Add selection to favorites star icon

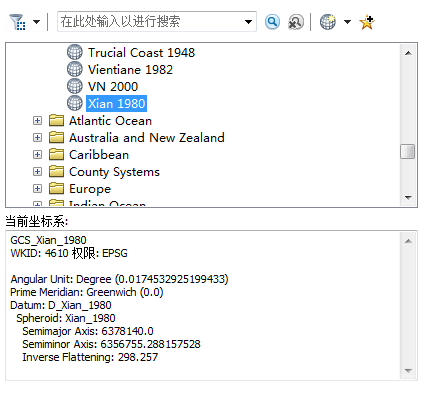click(367, 22)
